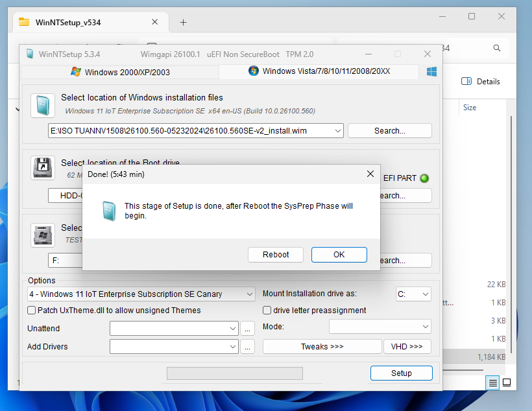Select the 22 KB file row
This screenshot has height=411, width=532.
(474, 284)
